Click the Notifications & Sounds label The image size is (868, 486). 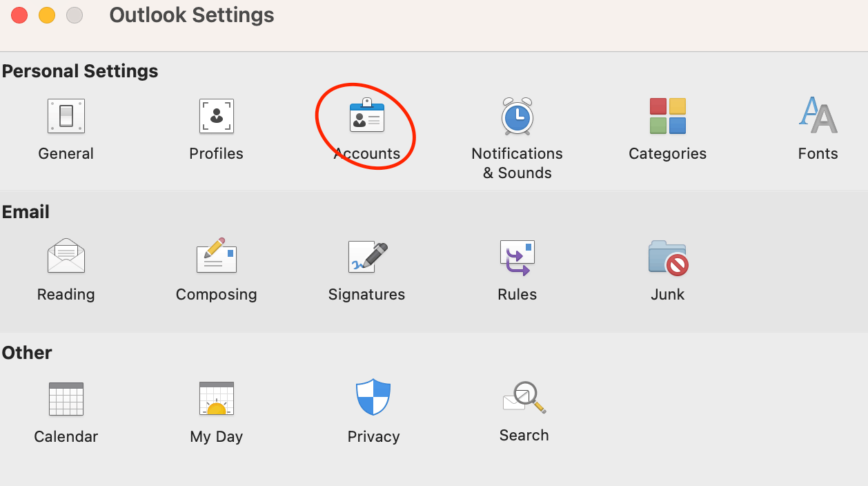pyautogui.click(x=517, y=163)
